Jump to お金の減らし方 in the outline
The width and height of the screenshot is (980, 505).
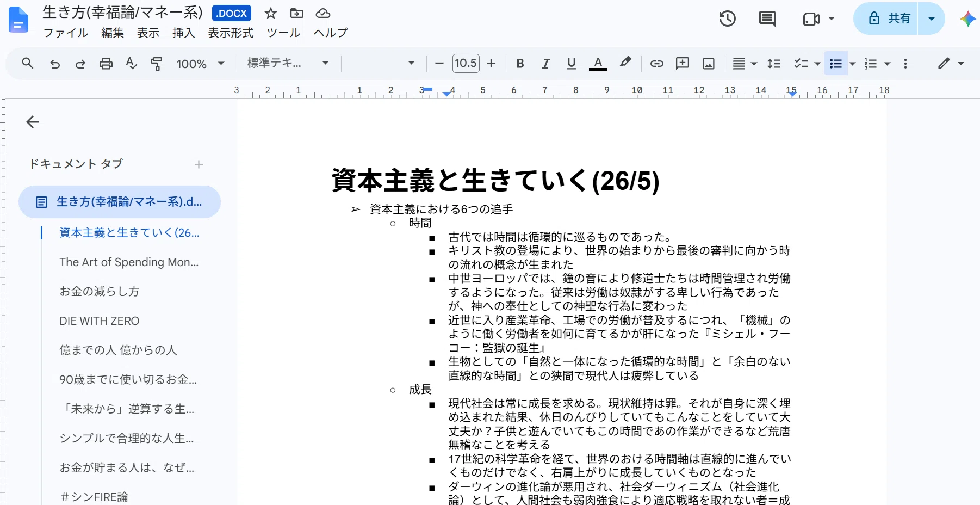tap(100, 292)
